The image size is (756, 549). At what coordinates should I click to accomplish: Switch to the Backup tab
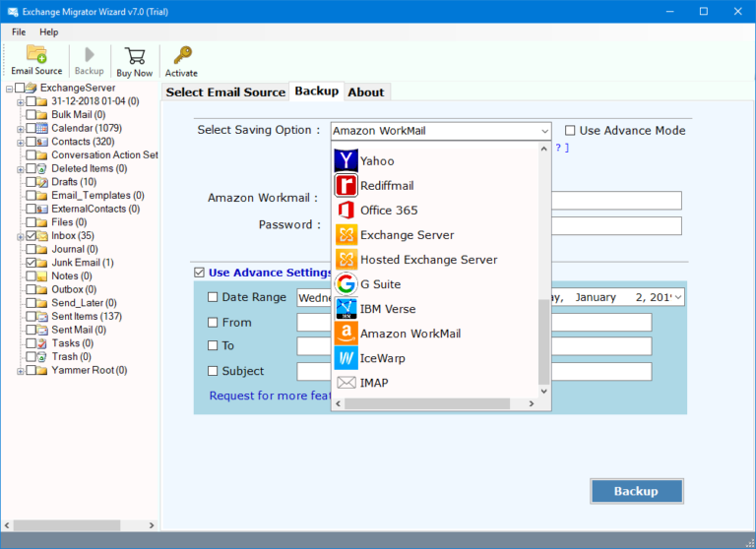(x=316, y=91)
